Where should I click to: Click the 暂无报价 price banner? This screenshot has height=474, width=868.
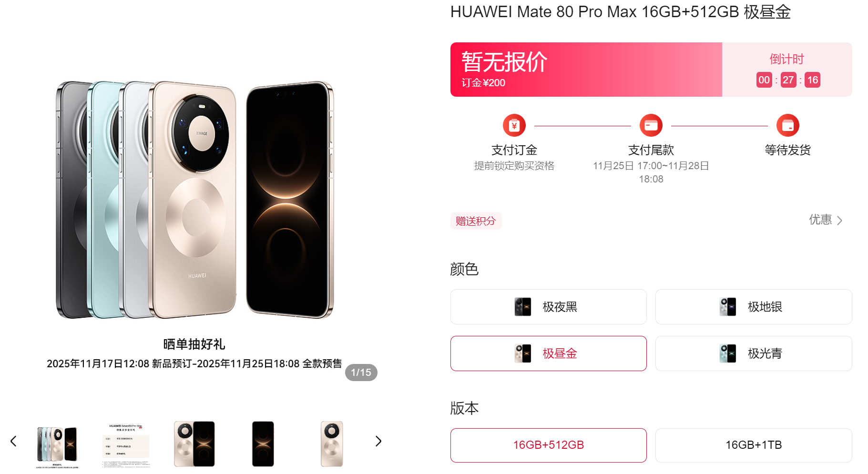[x=586, y=70]
